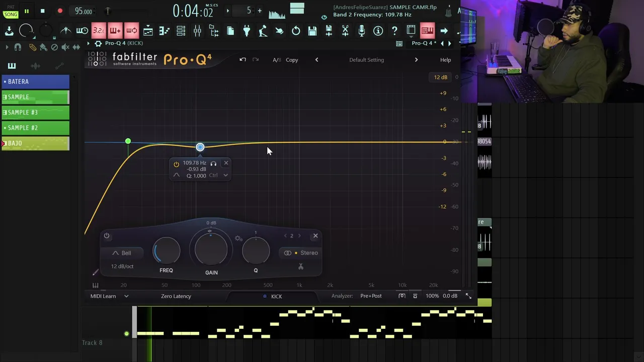Stop playback with the stop button
Screen dimensions: 644x362
tap(43, 11)
